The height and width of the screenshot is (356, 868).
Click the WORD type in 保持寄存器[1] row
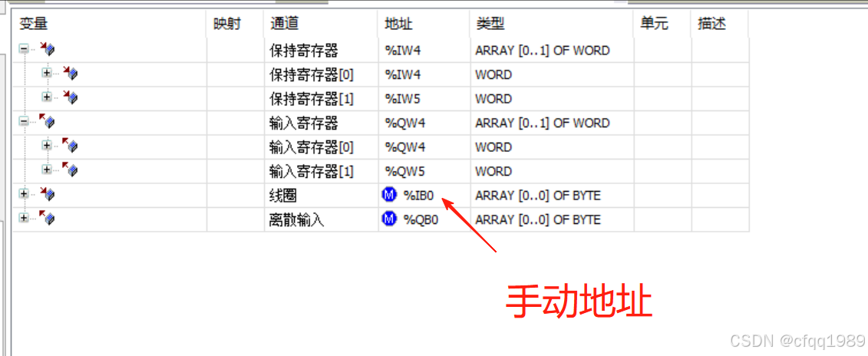493,98
